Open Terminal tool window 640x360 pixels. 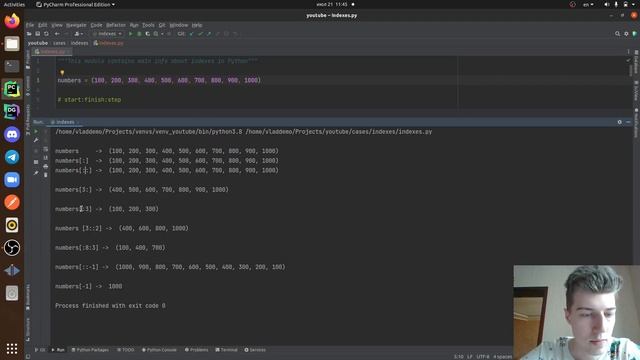pos(226,350)
